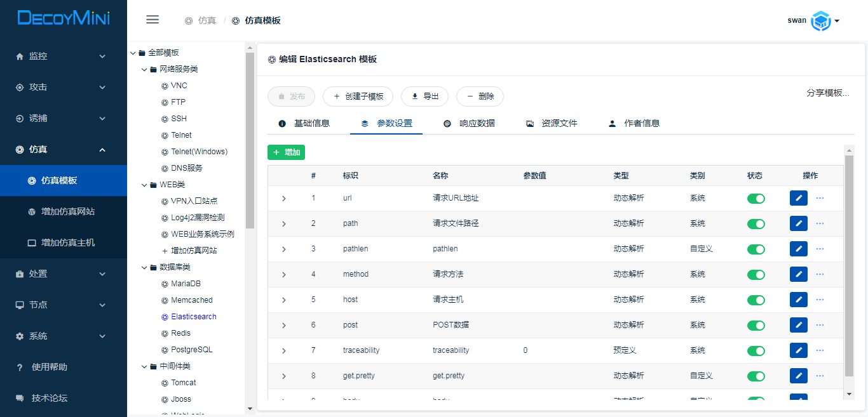
Task: Open the 基础信息 tab
Action: (304, 123)
